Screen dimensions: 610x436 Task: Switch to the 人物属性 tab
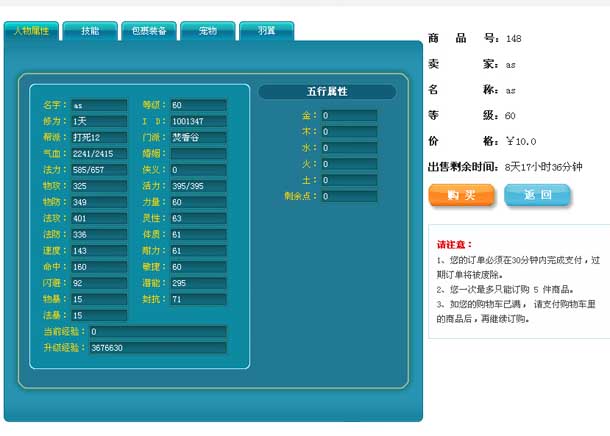tap(30, 31)
